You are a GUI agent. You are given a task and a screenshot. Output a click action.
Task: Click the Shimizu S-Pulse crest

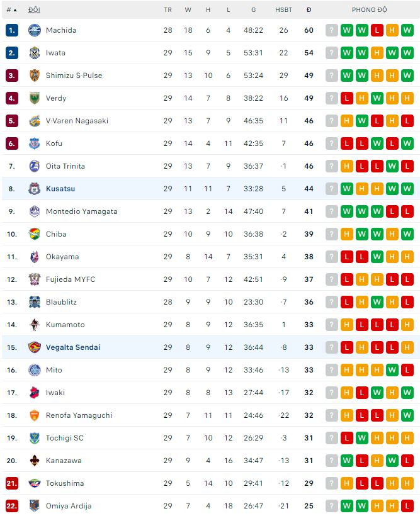coord(35,76)
